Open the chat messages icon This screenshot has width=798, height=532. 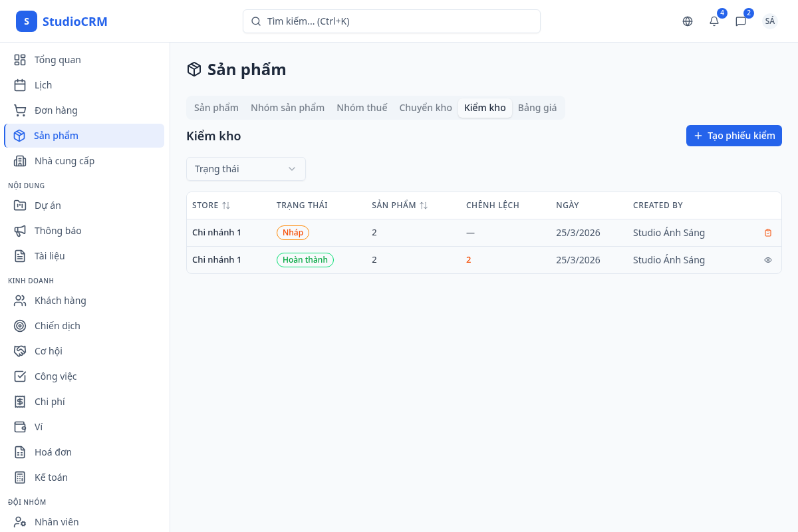click(x=741, y=21)
